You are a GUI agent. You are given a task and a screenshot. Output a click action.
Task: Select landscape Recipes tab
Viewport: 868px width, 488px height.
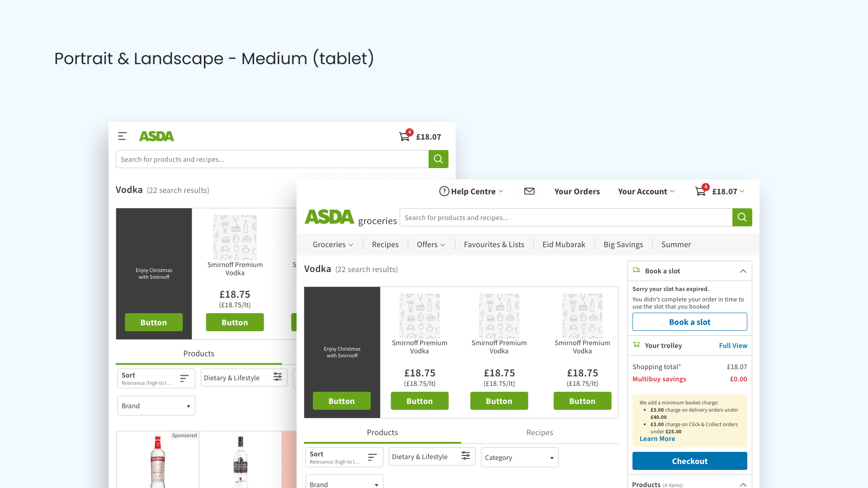540,433
